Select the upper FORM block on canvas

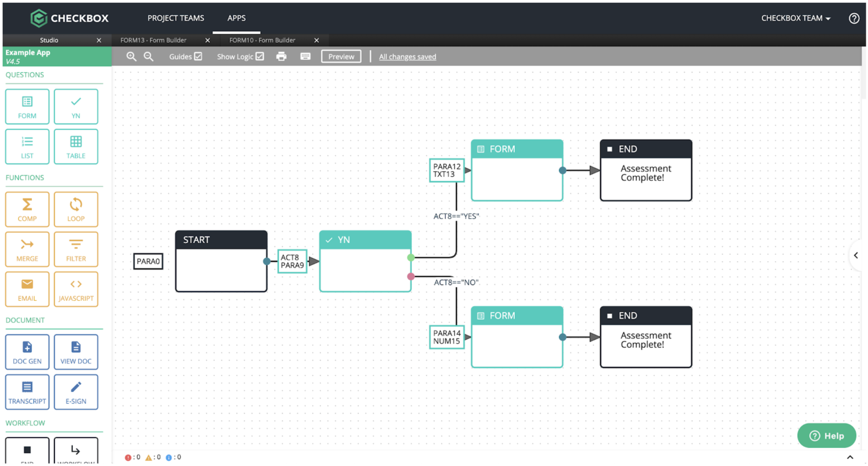click(517, 171)
